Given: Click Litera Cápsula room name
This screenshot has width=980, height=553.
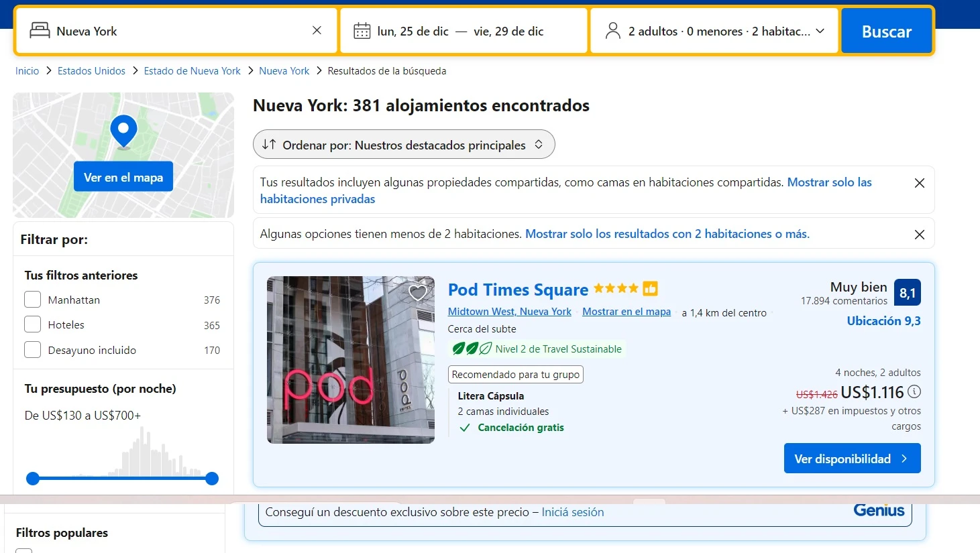Looking at the screenshot, I should [491, 396].
